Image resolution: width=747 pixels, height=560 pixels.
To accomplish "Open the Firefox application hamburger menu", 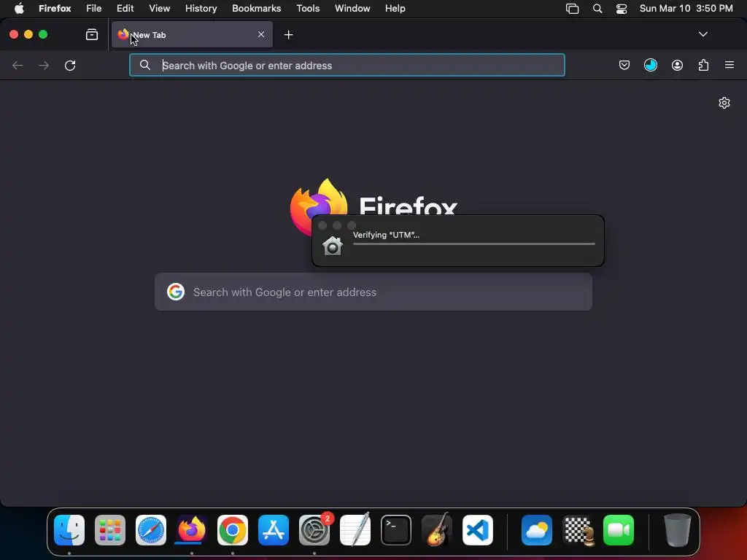I will (x=729, y=65).
